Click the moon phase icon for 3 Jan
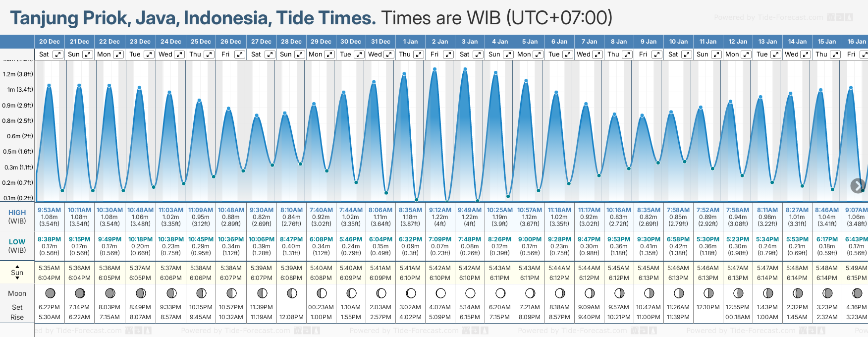868x337 pixels. pyautogui.click(x=470, y=293)
